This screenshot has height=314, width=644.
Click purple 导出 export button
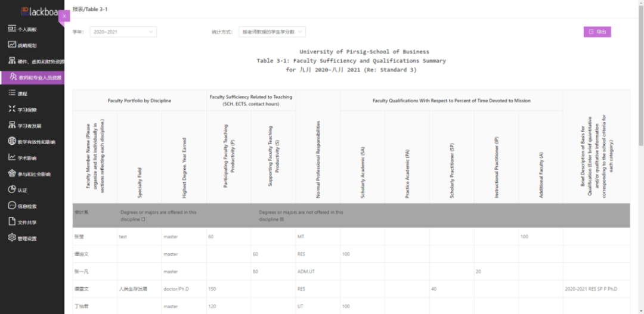point(597,32)
